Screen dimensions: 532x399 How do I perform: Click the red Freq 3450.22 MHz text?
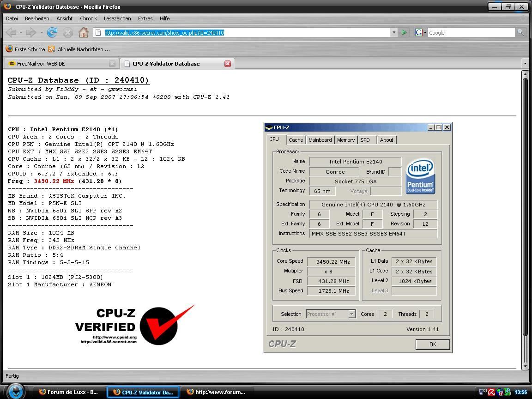[x=54, y=181]
